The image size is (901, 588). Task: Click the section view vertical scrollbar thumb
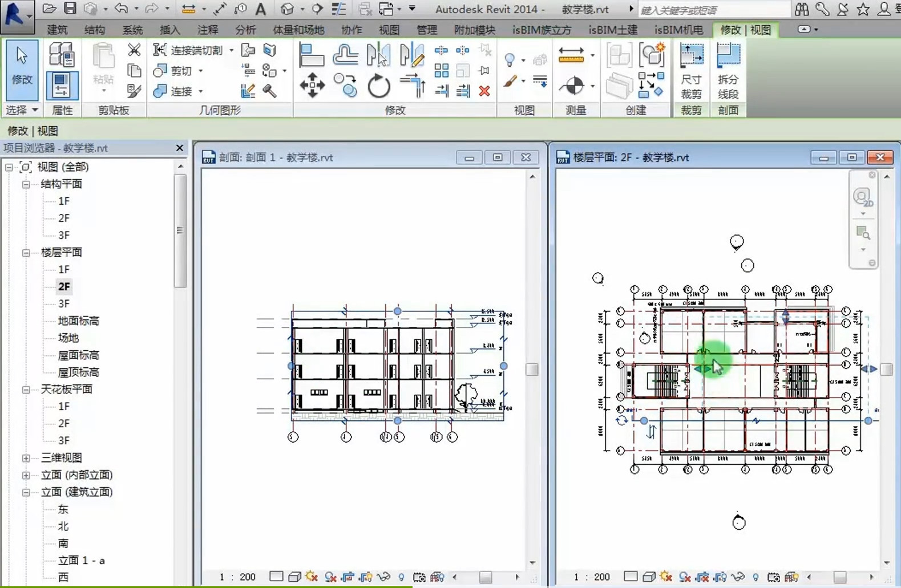(x=532, y=370)
